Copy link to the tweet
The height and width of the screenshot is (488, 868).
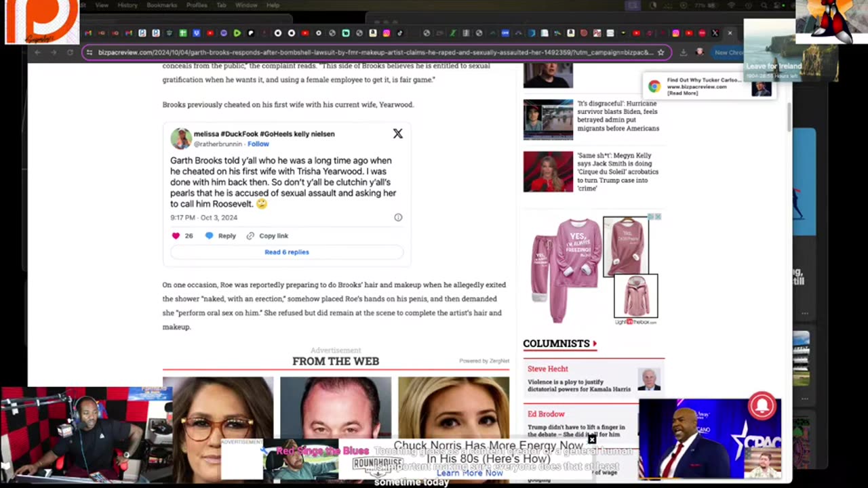point(267,236)
